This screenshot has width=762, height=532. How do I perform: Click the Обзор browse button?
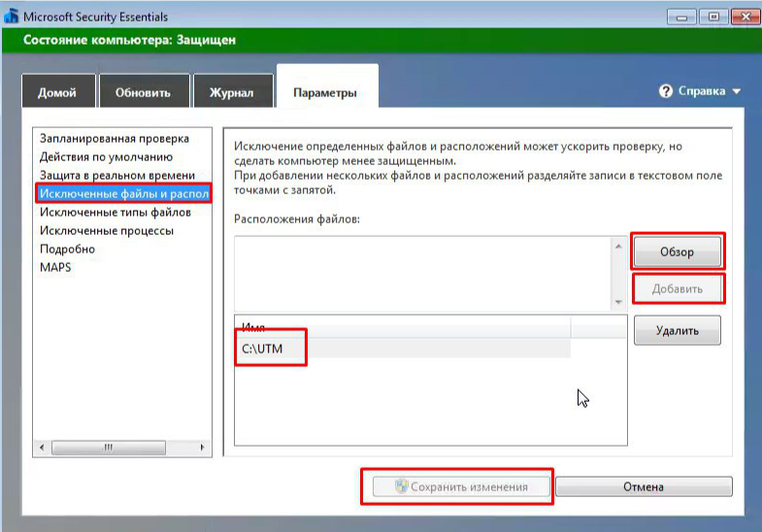pyautogui.click(x=677, y=251)
